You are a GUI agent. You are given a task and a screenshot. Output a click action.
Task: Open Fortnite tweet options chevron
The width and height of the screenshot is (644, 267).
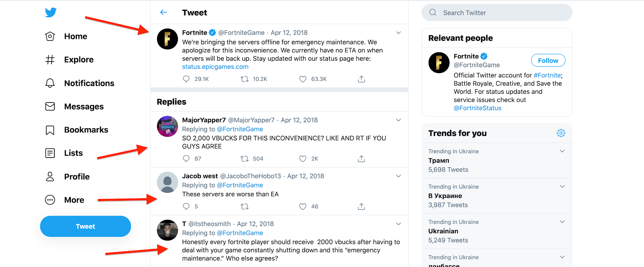click(x=398, y=33)
